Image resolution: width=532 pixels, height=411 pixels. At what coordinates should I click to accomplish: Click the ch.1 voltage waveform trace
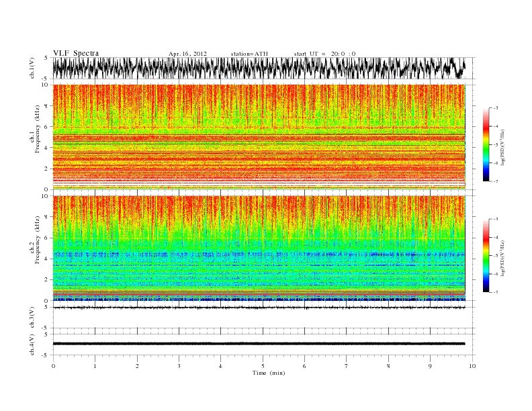point(259,68)
